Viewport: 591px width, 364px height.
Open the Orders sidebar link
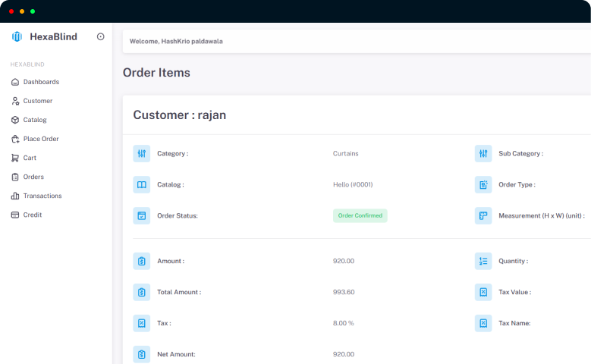point(33,177)
